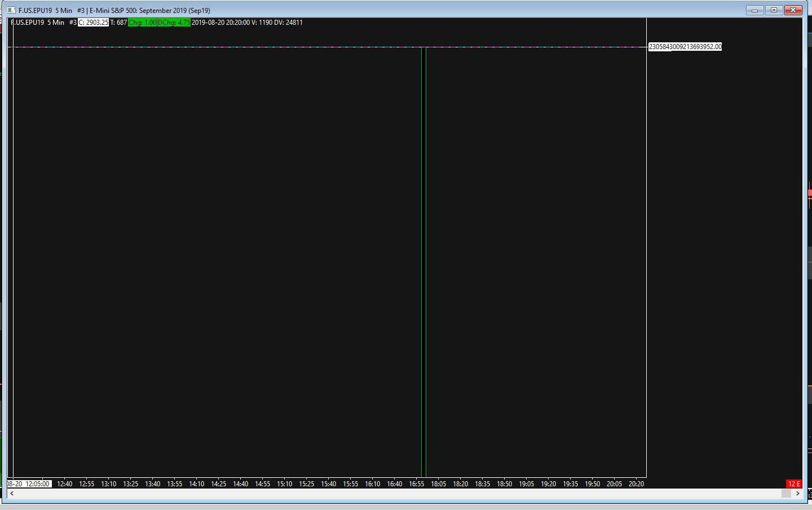Click the 18:50 time axis label
Image resolution: width=812 pixels, height=510 pixels.
pyautogui.click(x=505, y=484)
